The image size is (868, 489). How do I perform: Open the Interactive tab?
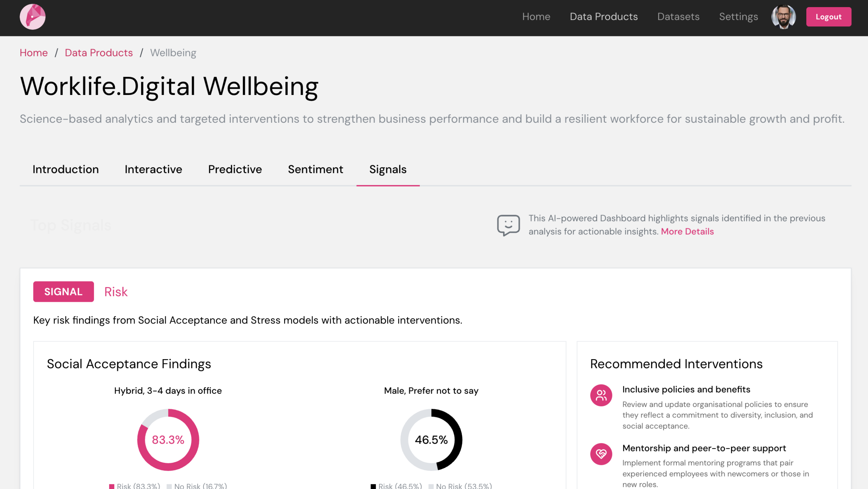[x=153, y=169]
